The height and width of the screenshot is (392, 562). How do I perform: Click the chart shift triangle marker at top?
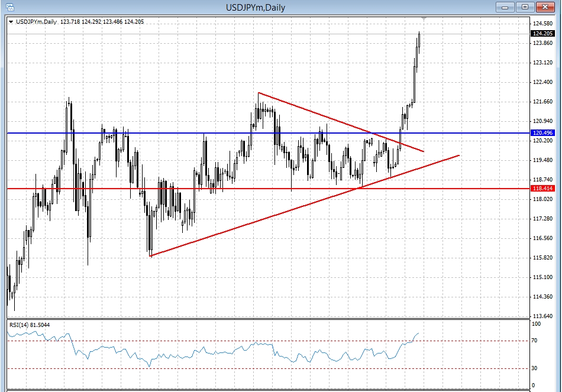(x=424, y=18)
